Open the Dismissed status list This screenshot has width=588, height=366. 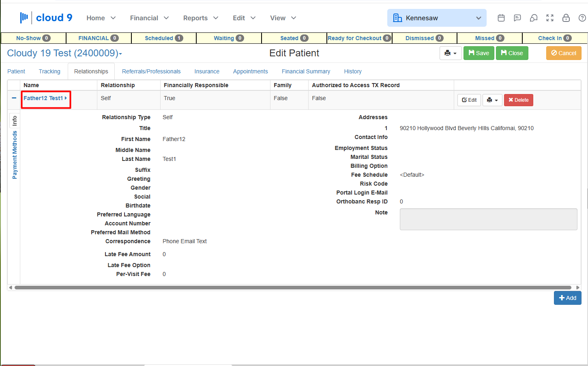pos(424,38)
